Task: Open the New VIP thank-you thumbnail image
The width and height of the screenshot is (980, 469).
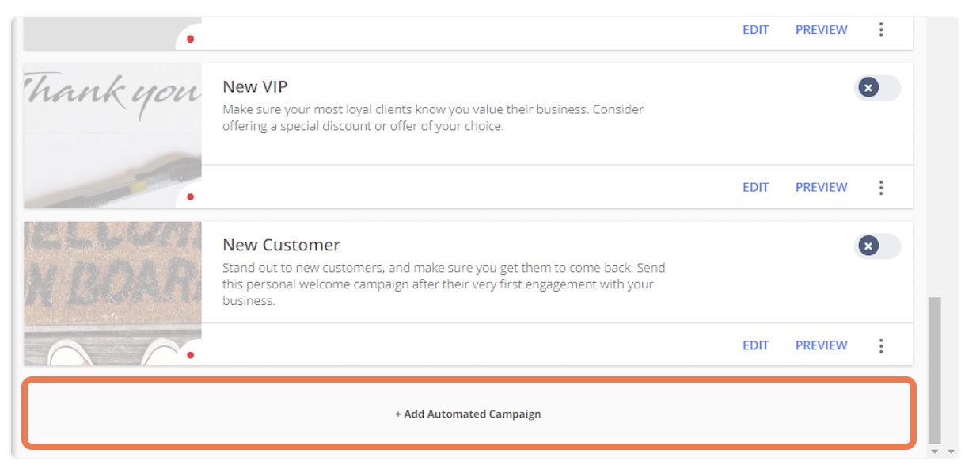Action: [112, 135]
